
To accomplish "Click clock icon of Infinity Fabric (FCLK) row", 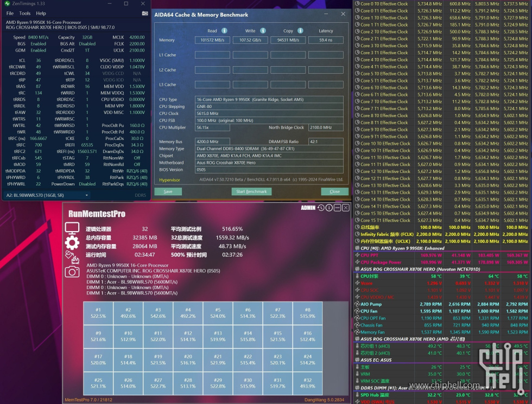I will 357,234.
